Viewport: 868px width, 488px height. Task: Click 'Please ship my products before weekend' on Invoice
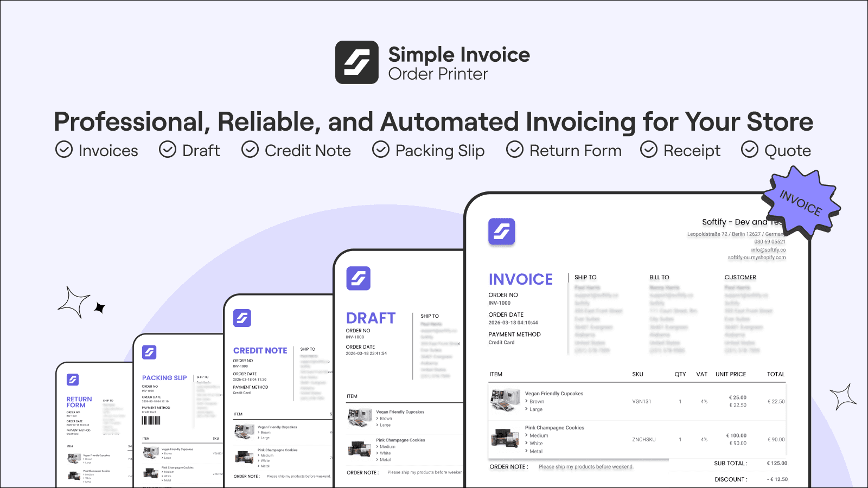tap(586, 467)
